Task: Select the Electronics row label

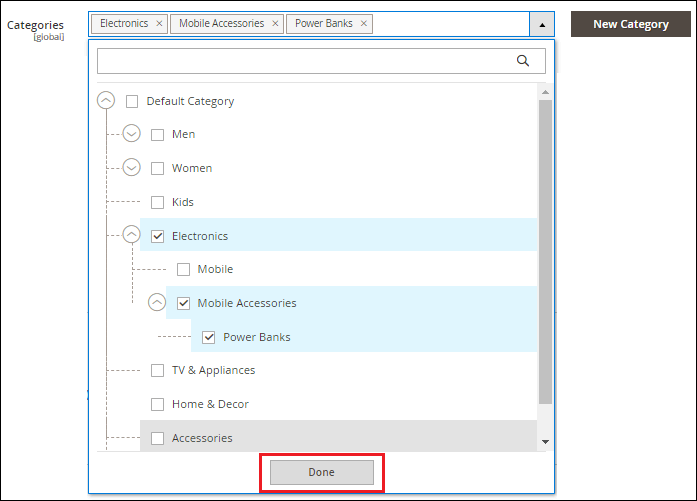Action: tap(200, 236)
